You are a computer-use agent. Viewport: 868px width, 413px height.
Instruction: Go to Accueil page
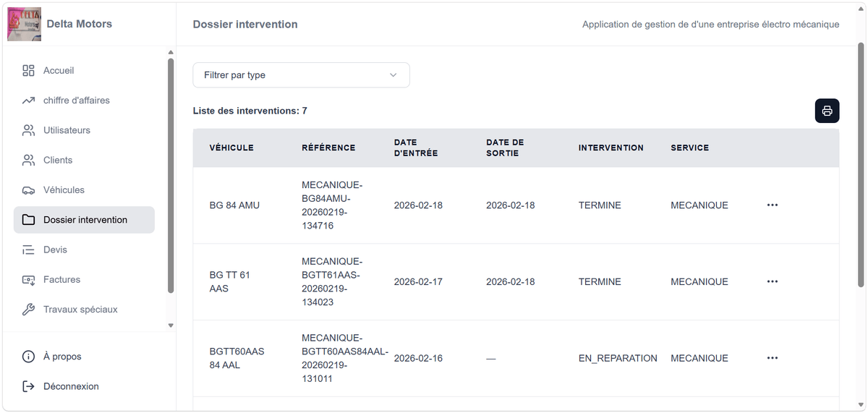(x=84, y=71)
